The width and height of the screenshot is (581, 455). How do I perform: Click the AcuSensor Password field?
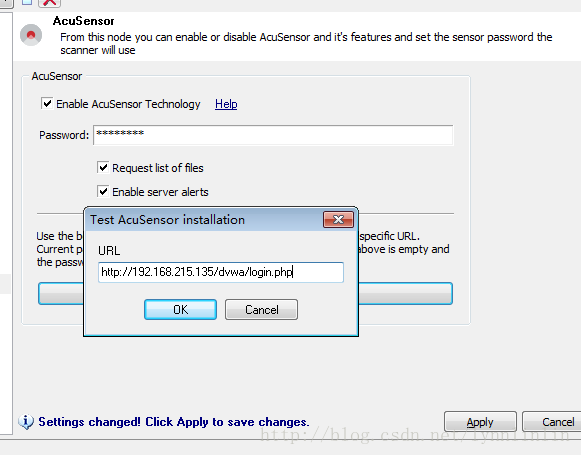pos(273,135)
